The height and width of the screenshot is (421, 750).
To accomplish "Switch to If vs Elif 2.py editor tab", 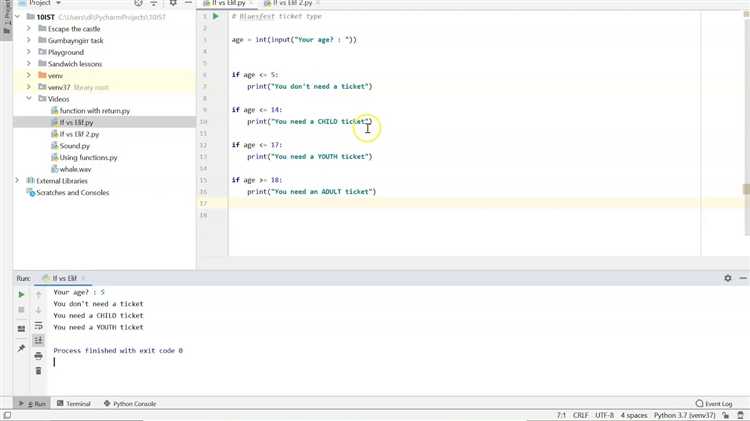I will click(x=292, y=3).
